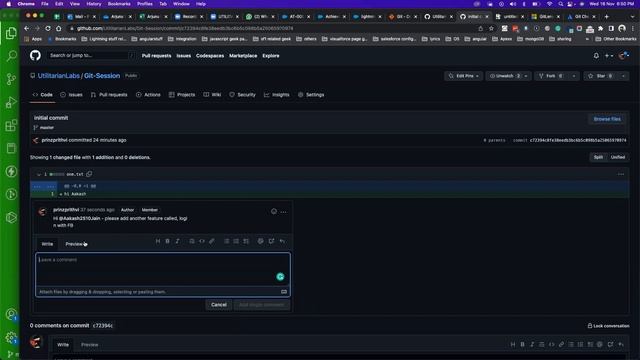Open Edit Pins dropdown
This screenshot has width=640, height=360.
[464, 76]
